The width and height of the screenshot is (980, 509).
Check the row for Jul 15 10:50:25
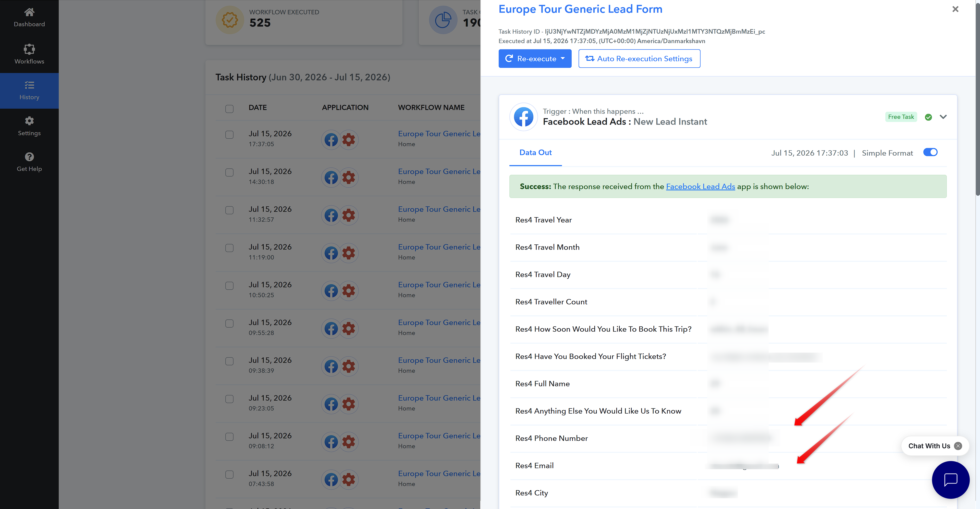point(229,285)
